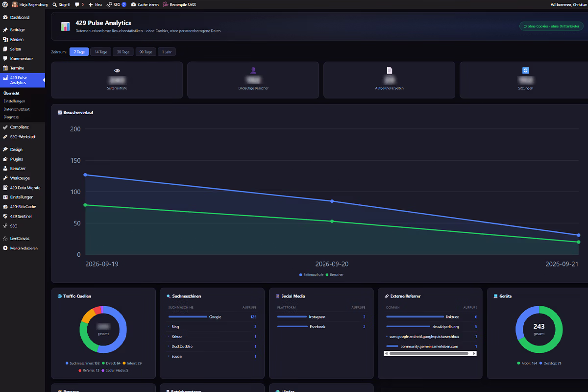The width and height of the screenshot is (588, 392).
Task: Toggle Besucher series in chart legend
Action: point(335,275)
